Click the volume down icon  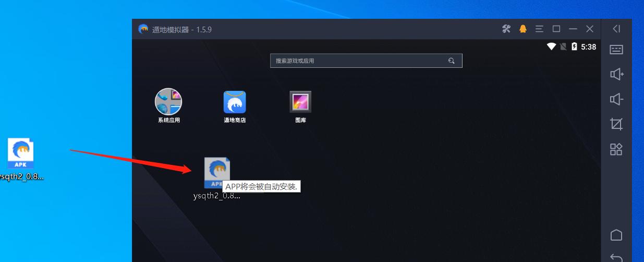[x=617, y=99]
